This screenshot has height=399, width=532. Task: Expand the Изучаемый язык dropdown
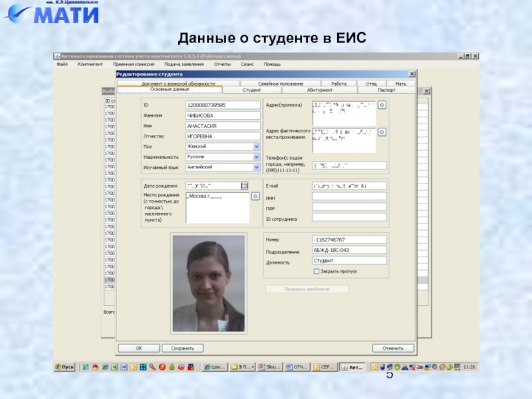point(257,167)
